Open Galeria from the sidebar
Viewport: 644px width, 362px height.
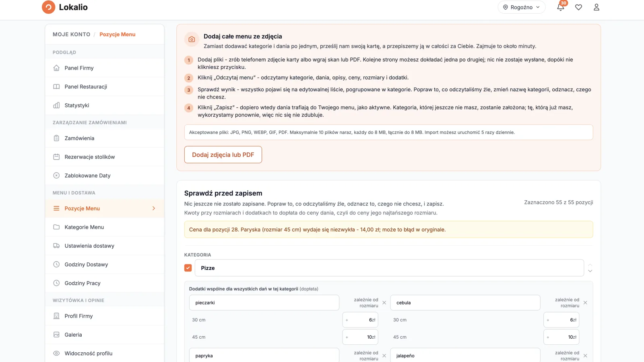point(105,335)
